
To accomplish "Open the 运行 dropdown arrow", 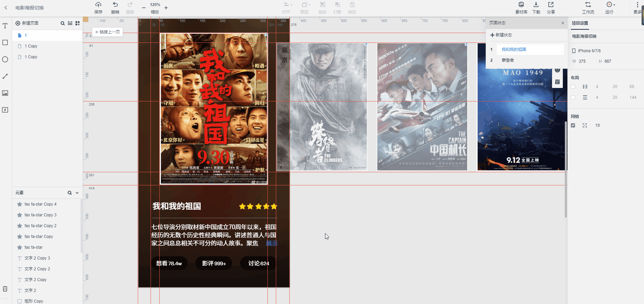I will [x=614, y=5].
